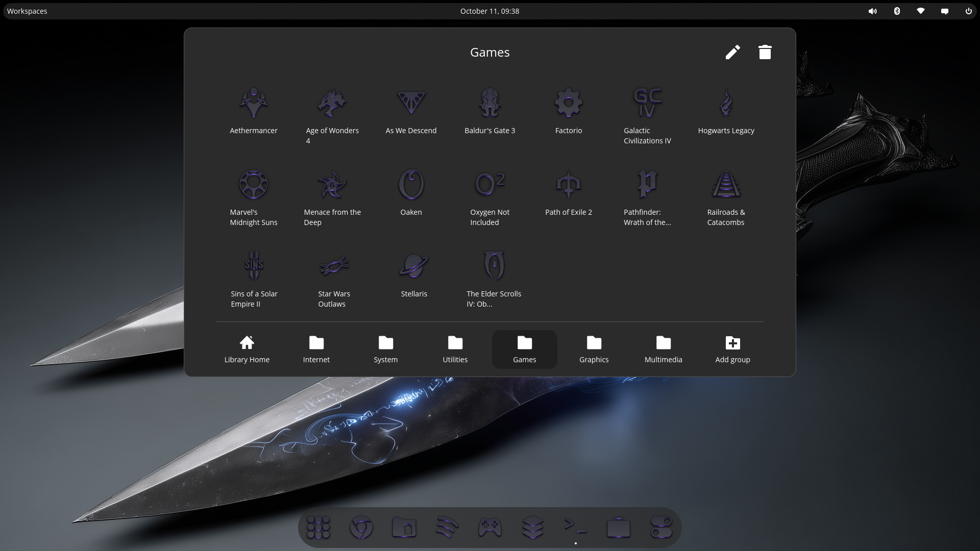Delete the Games group with trash icon
980x551 pixels.
[765, 52]
